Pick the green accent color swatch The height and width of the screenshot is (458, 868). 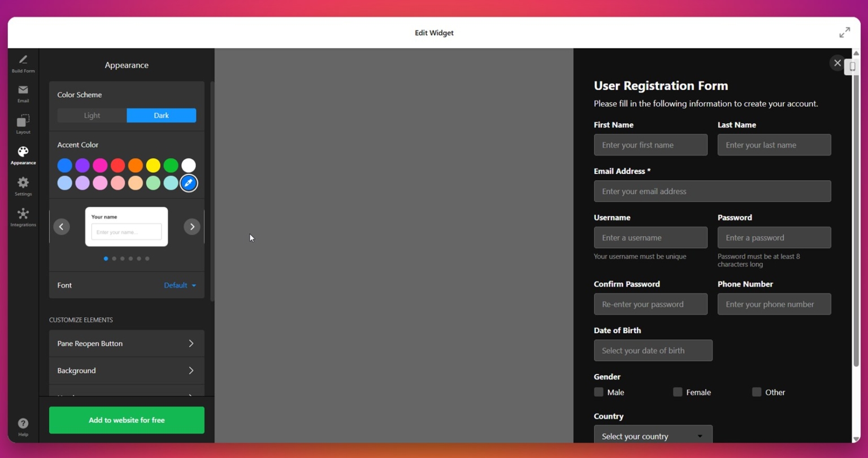(x=171, y=165)
